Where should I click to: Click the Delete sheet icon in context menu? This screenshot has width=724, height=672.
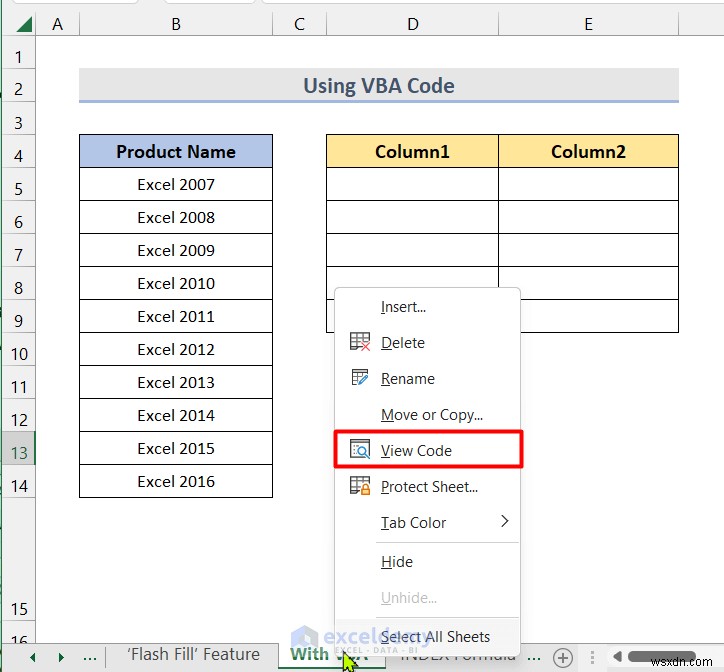(360, 342)
